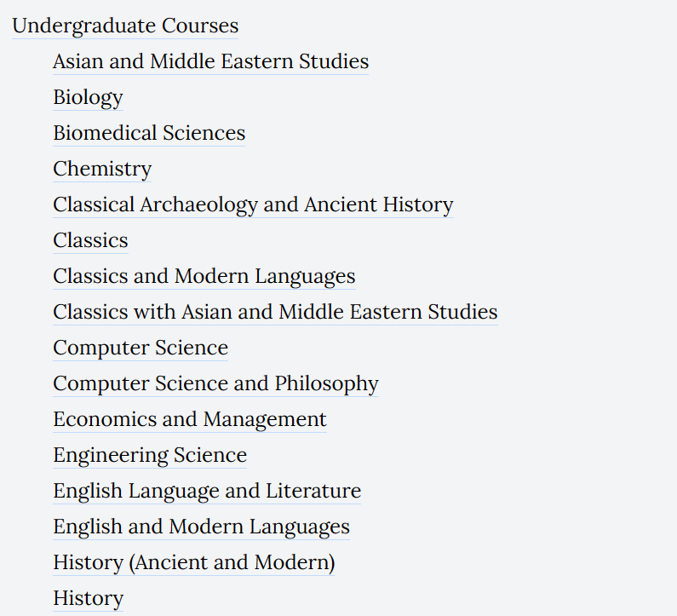Click the standalone Computer Science link
677x616 pixels.
(141, 348)
